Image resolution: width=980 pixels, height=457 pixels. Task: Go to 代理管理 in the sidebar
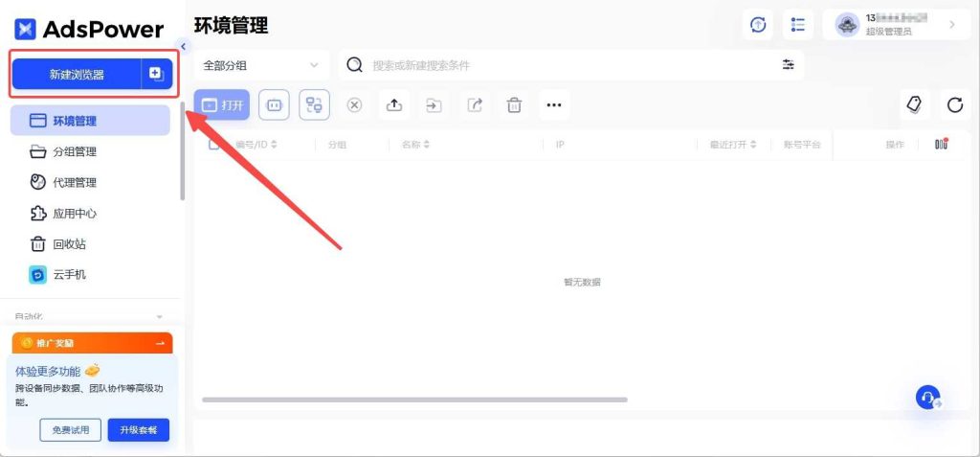pyautogui.click(x=74, y=182)
